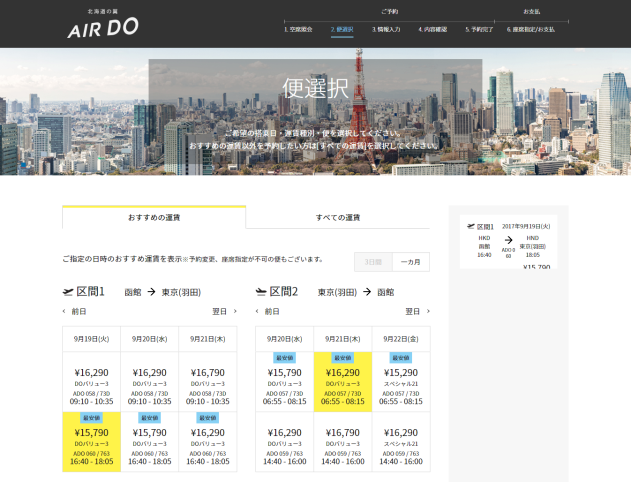The image size is (631, 482).
Task: Select 区間2 9月22日 14:40 flight ¥16,290
Action: click(x=401, y=442)
